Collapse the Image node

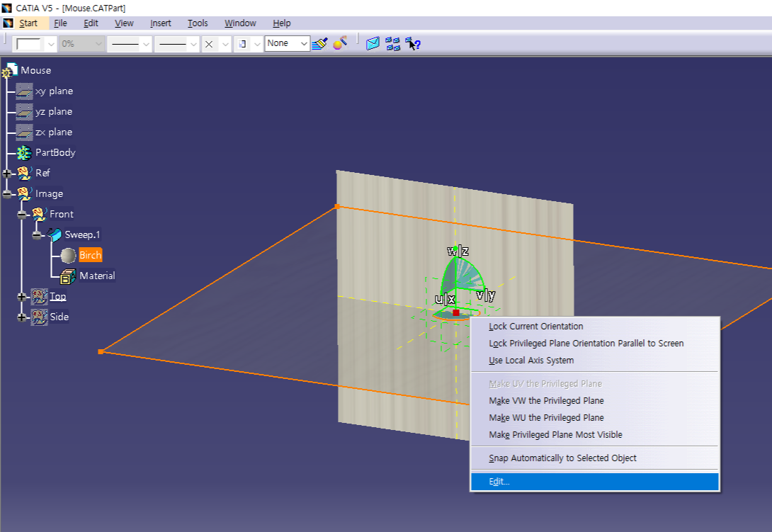click(x=7, y=194)
